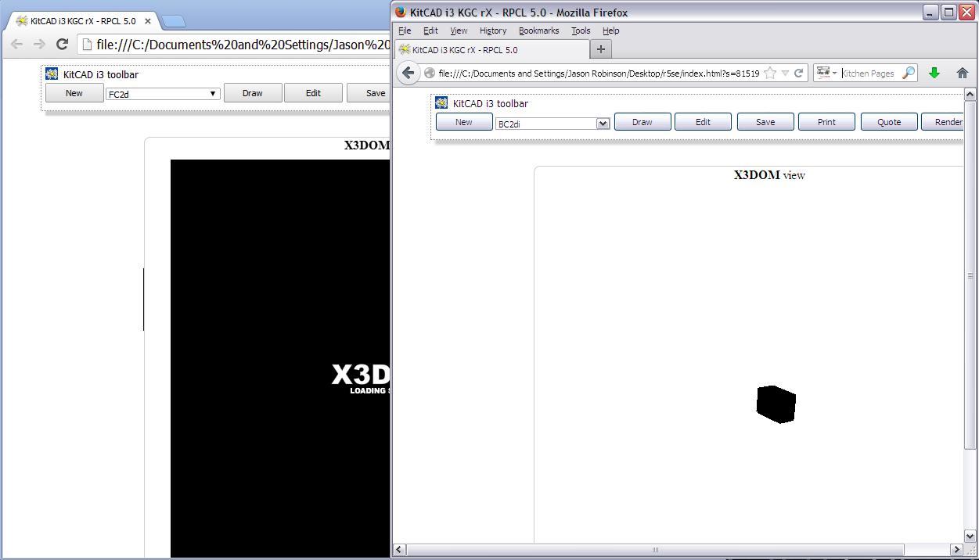Open the Help menu in Firefox
The width and height of the screenshot is (979, 560).
[x=611, y=31]
